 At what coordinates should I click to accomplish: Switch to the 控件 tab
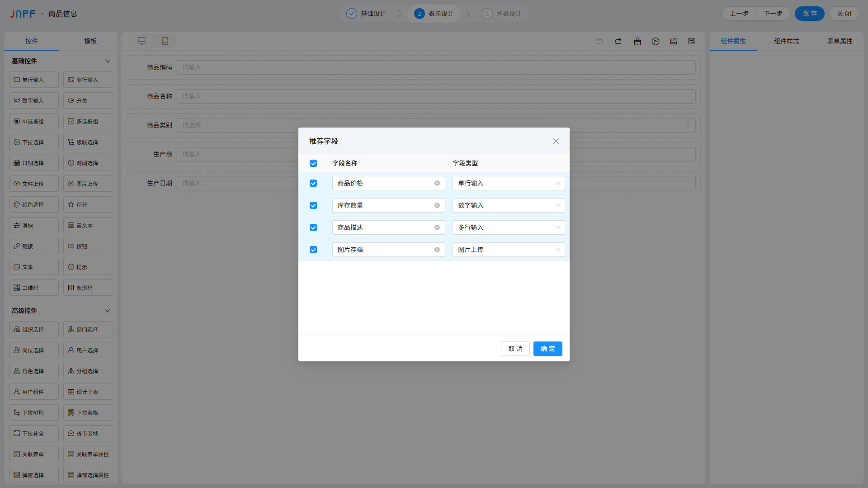[32, 41]
